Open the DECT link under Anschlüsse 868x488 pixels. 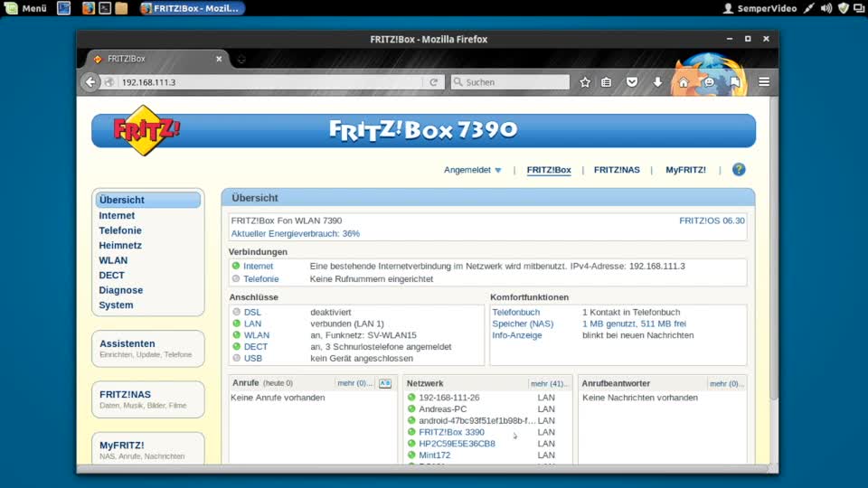point(255,347)
